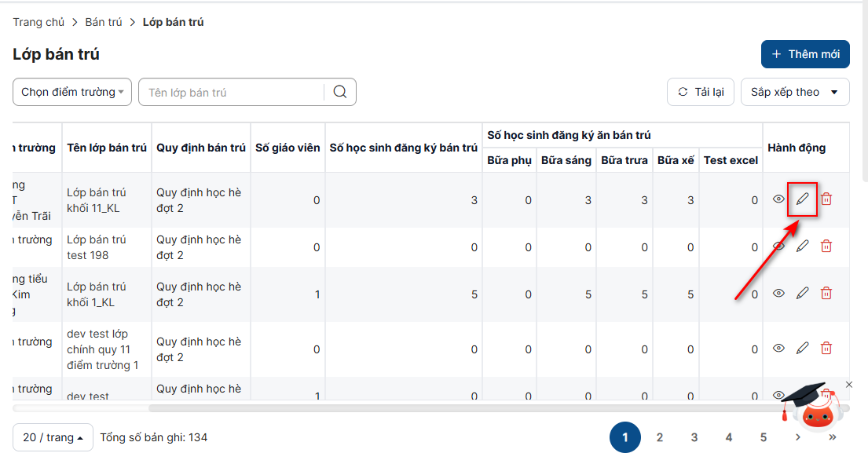Image resolution: width=868 pixels, height=453 pixels.
Task: Delete the Lớp bán trú khối 11_KL row
Action: pos(826,199)
